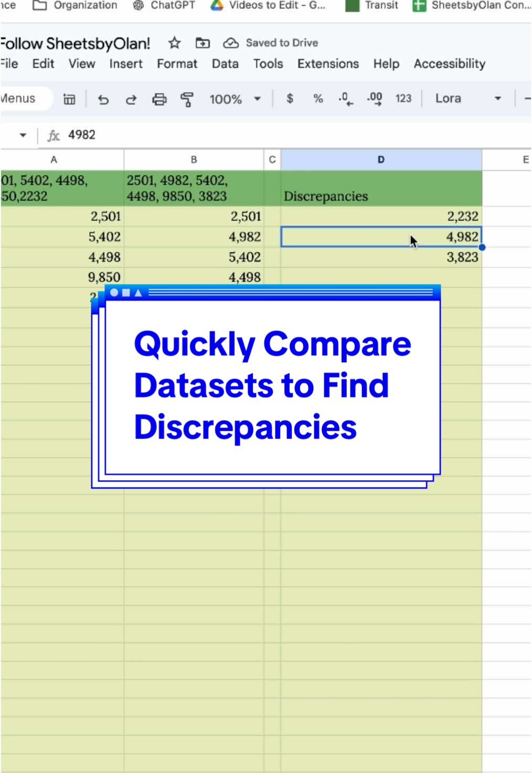This screenshot has width=532, height=773.
Task: Redo the last action
Action: coord(130,99)
